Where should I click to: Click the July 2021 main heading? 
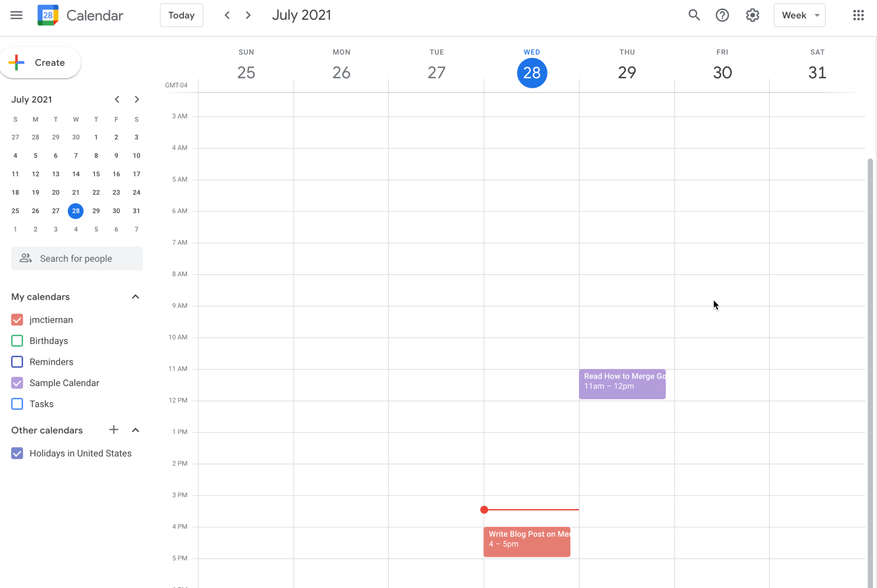[x=301, y=15]
